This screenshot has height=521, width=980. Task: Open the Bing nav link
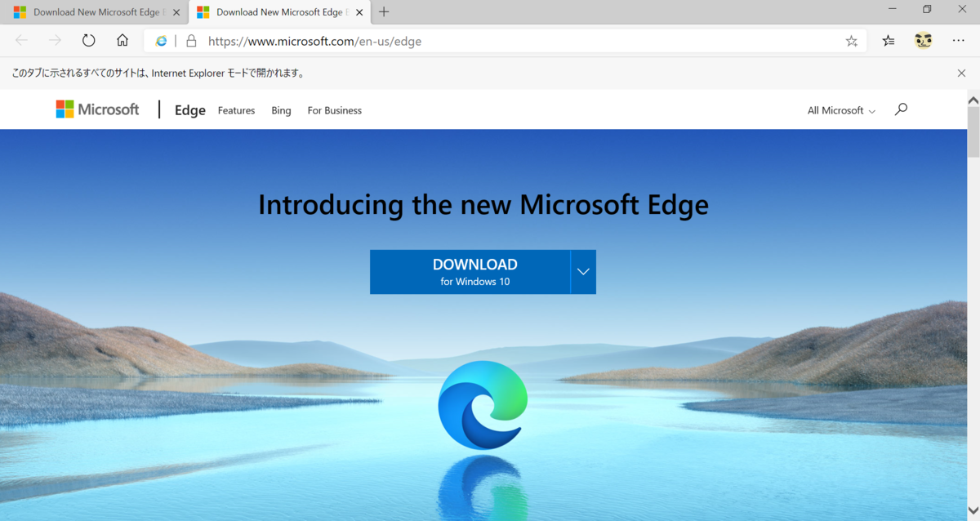point(281,110)
